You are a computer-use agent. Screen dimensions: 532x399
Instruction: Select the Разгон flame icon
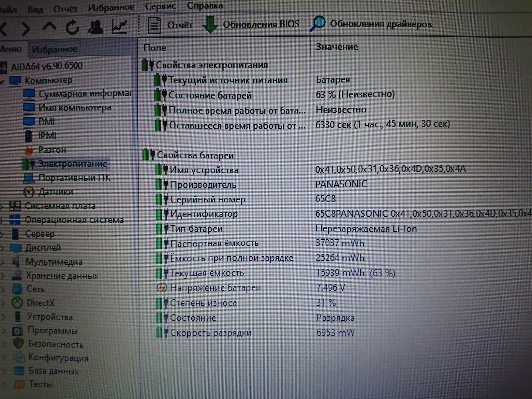click(29, 150)
